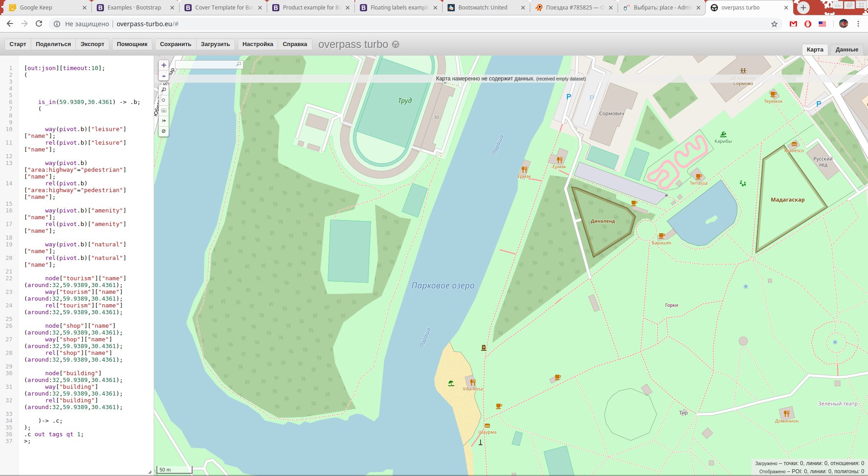Click the Зелёный театр map label
The width and height of the screenshot is (868, 476).
838,404
